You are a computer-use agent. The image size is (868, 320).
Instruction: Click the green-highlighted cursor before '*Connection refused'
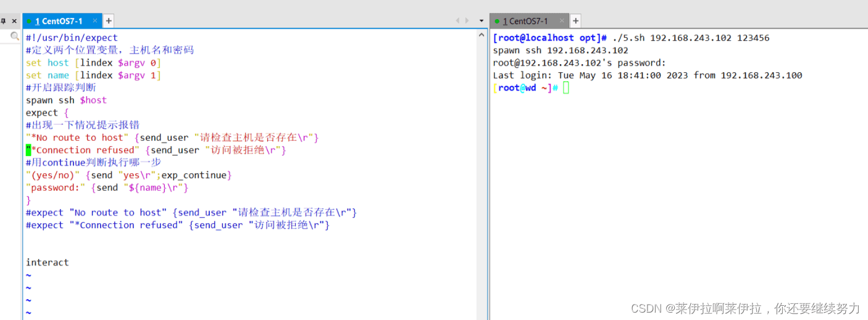(28, 150)
